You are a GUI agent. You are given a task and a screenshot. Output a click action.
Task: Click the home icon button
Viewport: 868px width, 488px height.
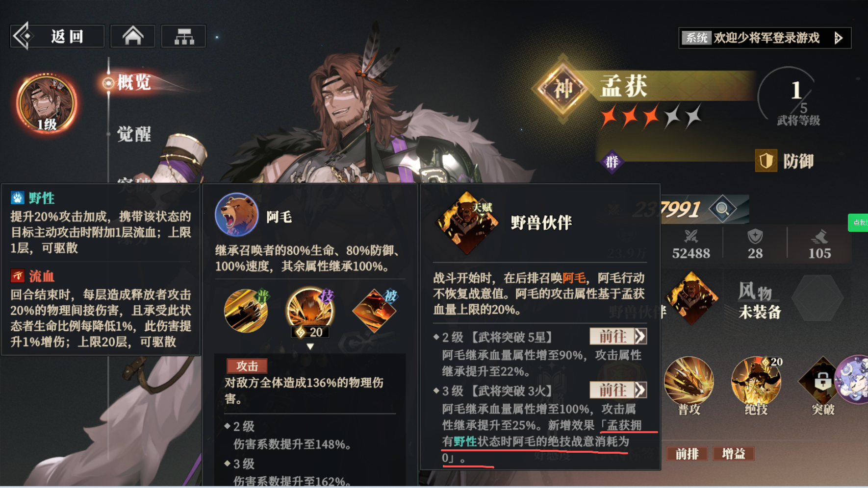[x=133, y=36]
